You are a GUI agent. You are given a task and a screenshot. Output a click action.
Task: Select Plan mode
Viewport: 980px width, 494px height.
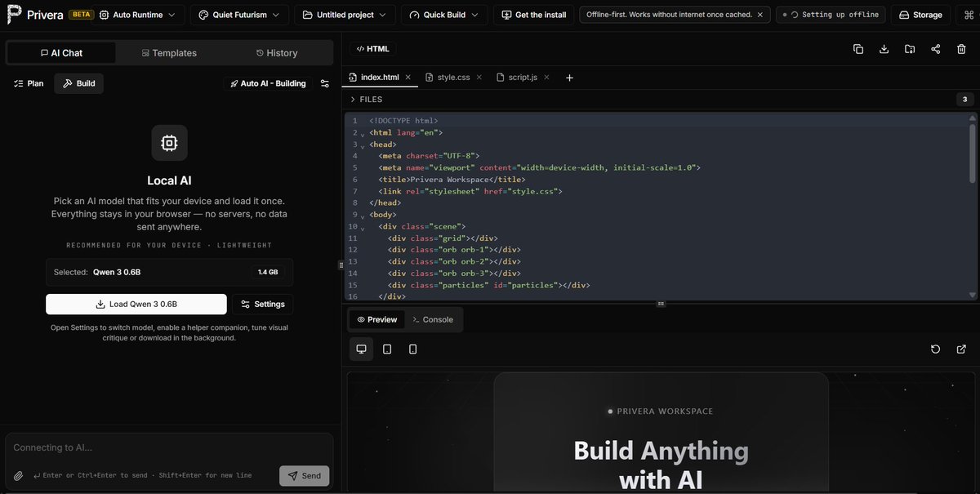click(x=29, y=83)
